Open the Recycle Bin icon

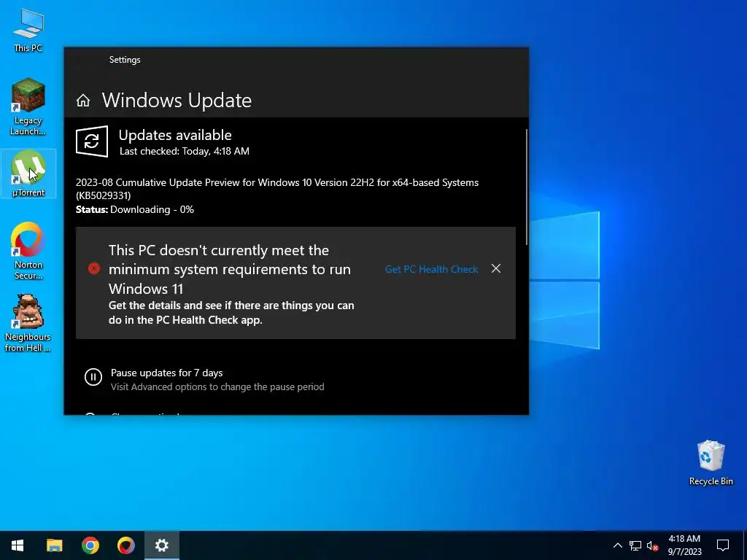(x=711, y=463)
